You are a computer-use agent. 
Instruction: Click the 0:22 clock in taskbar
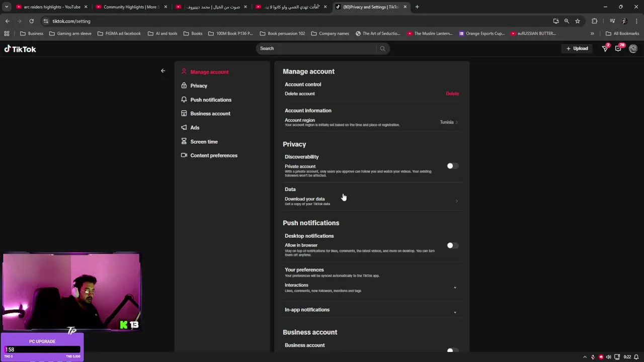(x=627, y=357)
